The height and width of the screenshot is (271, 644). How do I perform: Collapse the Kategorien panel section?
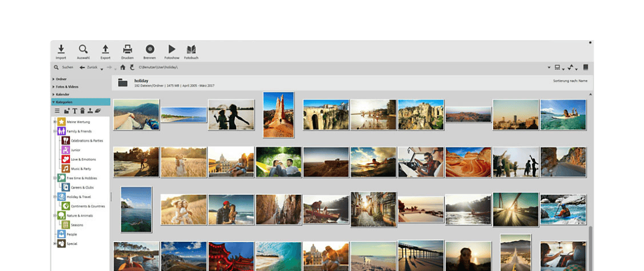pos(63,102)
